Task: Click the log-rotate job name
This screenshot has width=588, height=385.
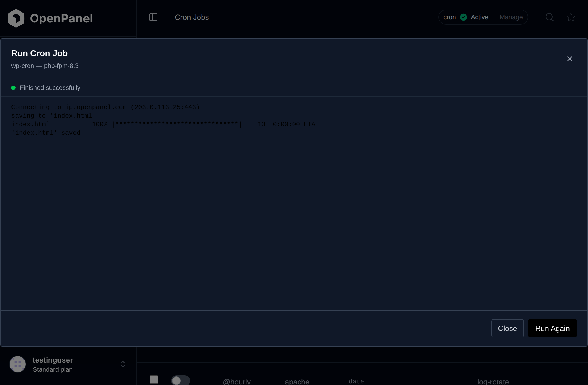Action: (x=493, y=382)
